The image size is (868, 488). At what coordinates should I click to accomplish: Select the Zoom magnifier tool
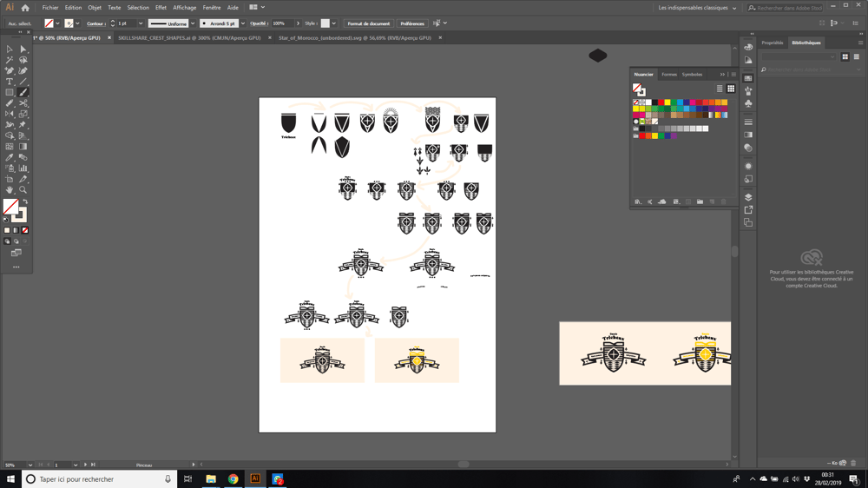(23, 190)
